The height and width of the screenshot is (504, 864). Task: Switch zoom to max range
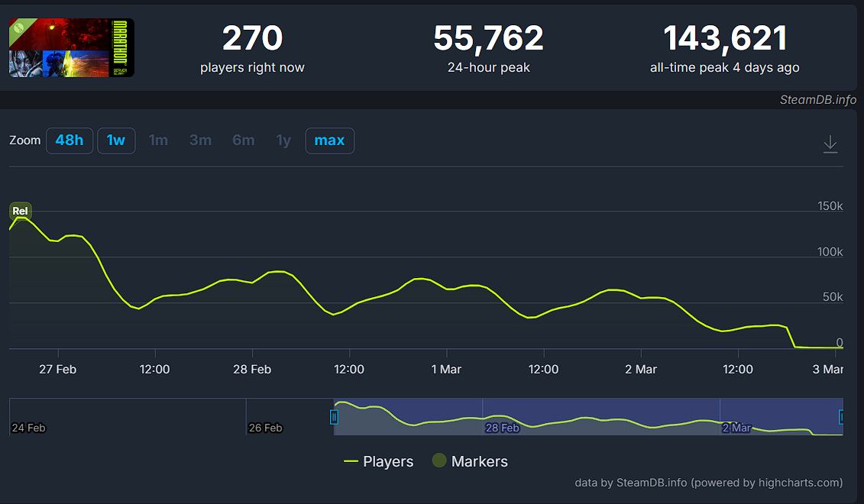point(329,141)
